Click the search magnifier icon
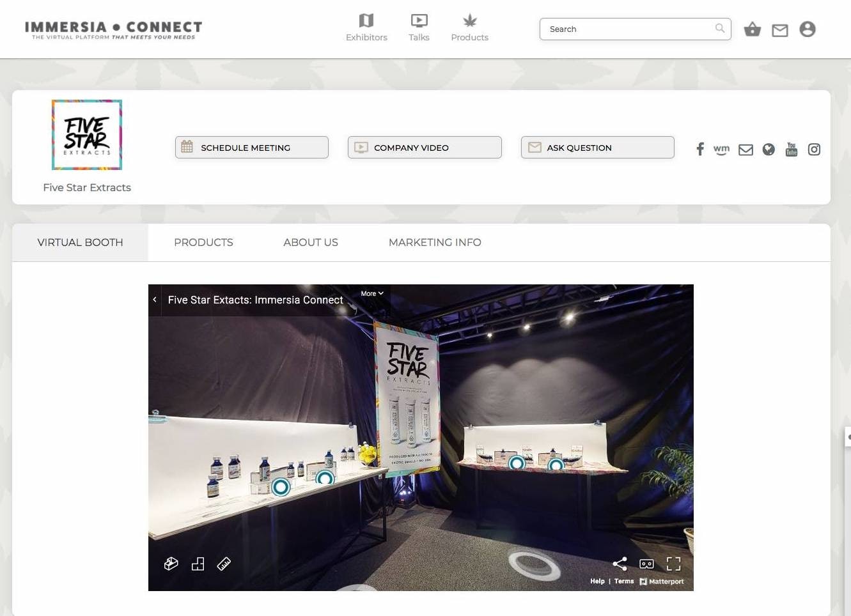851x616 pixels. [720, 28]
